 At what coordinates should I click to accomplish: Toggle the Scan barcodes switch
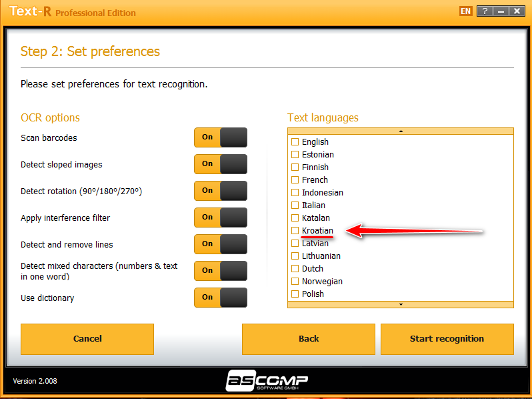tap(221, 137)
